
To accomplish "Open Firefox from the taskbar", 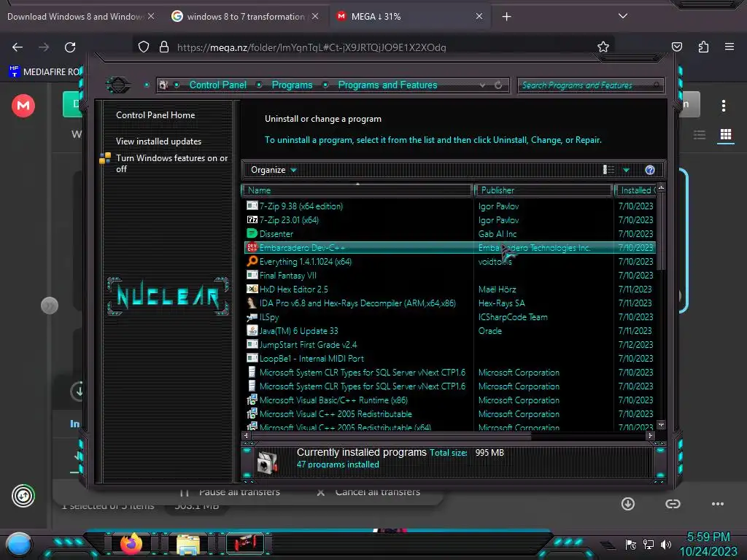I will 131,543.
